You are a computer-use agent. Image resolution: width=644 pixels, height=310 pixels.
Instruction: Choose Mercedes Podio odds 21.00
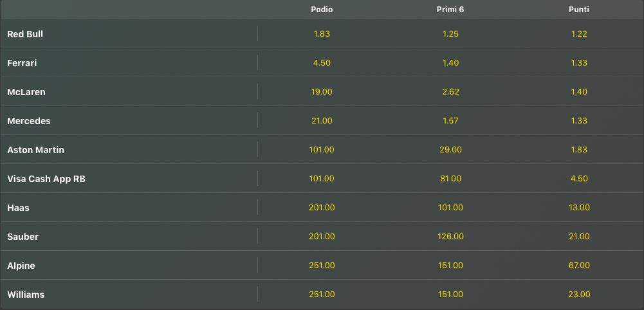tap(322, 121)
